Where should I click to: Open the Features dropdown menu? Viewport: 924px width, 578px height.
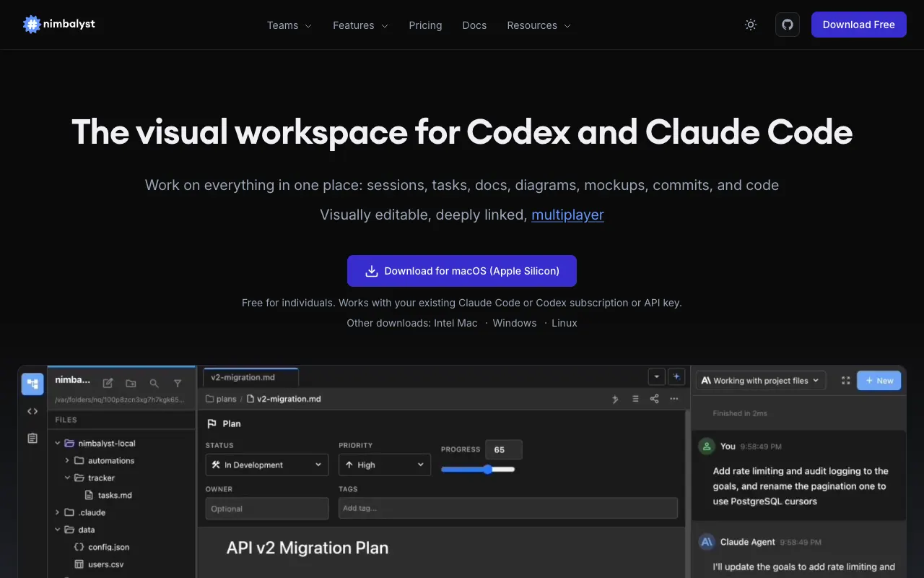click(x=360, y=25)
